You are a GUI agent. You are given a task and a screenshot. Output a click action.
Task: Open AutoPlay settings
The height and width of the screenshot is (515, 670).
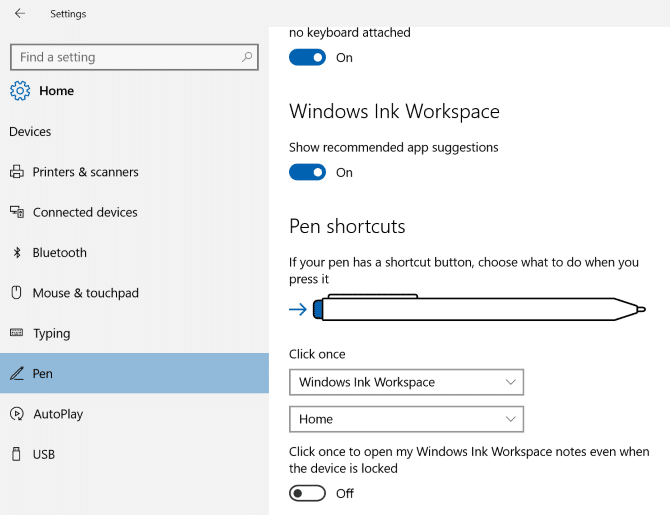point(134,414)
